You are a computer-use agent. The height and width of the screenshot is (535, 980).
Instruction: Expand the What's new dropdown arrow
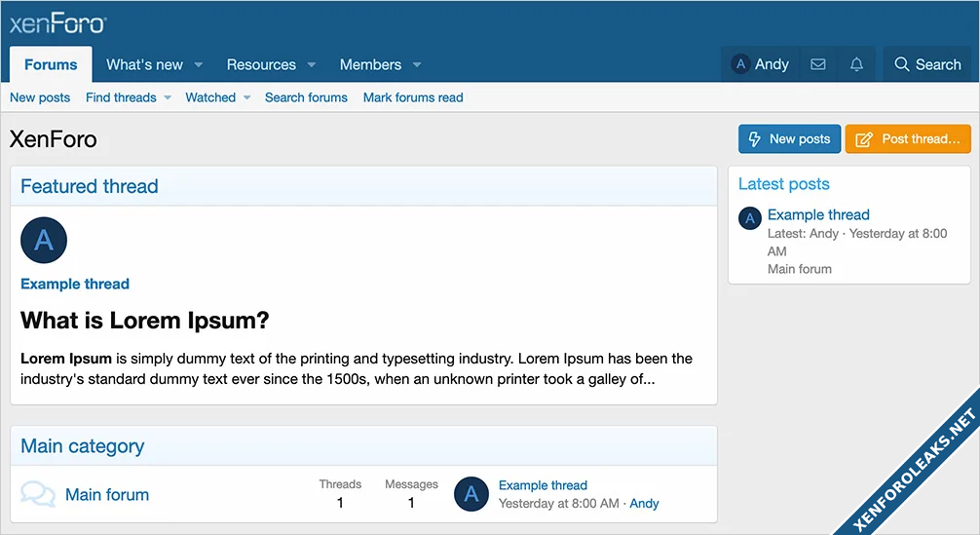tap(199, 65)
